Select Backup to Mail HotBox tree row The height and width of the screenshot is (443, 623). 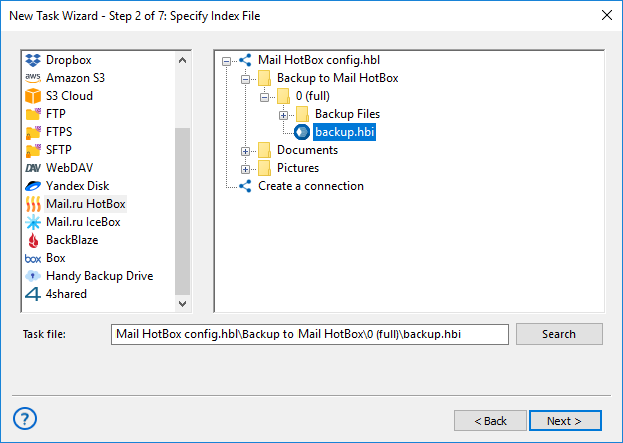click(x=338, y=78)
